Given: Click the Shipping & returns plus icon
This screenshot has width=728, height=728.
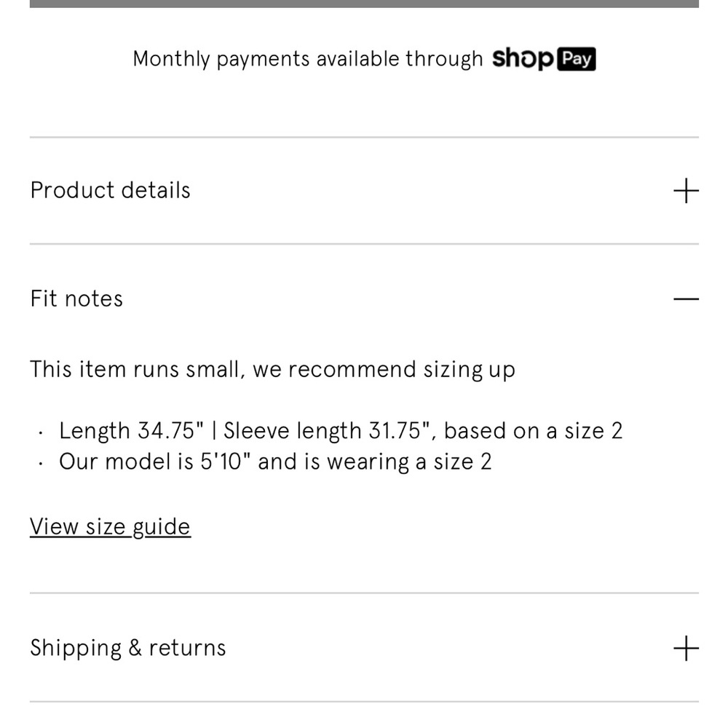Looking at the screenshot, I should [686, 648].
